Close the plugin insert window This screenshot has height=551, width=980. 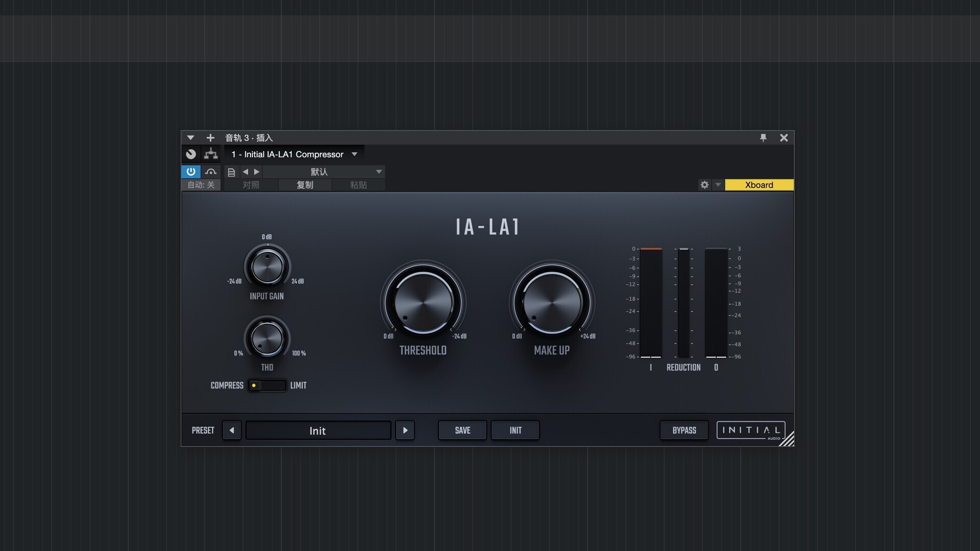click(784, 138)
